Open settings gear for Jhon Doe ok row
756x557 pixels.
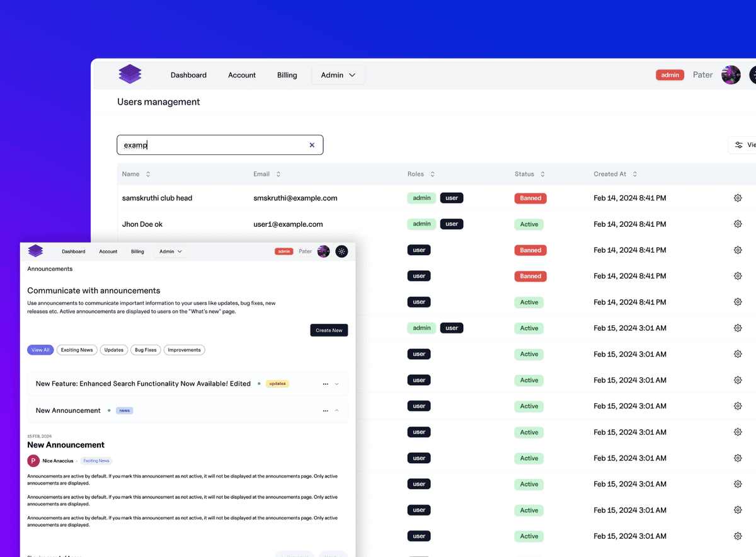[x=738, y=224]
